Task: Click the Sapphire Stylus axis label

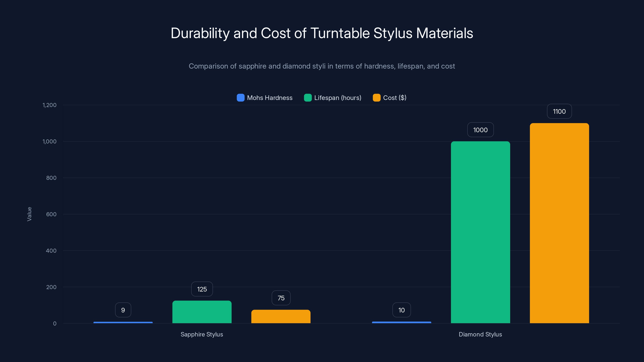Action: click(202, 334)
